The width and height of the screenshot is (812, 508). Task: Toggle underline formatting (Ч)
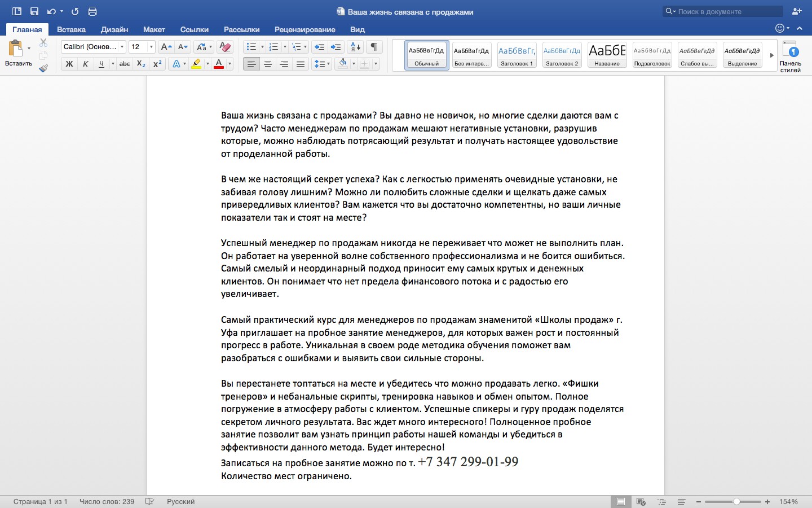pos(101,64)
